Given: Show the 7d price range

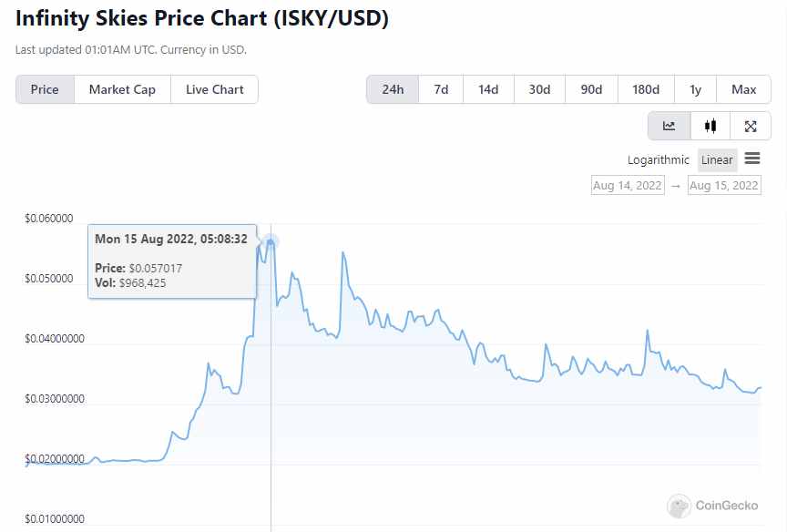Looking at the screenshot, I should [441, 89].
